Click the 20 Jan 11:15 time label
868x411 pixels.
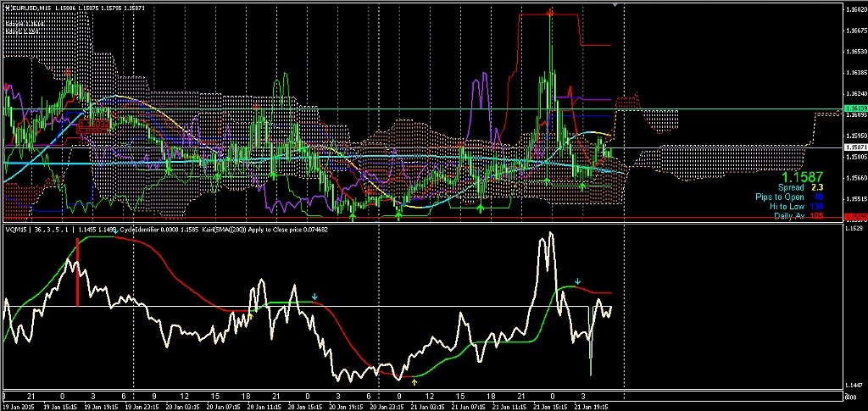point(264,407)
